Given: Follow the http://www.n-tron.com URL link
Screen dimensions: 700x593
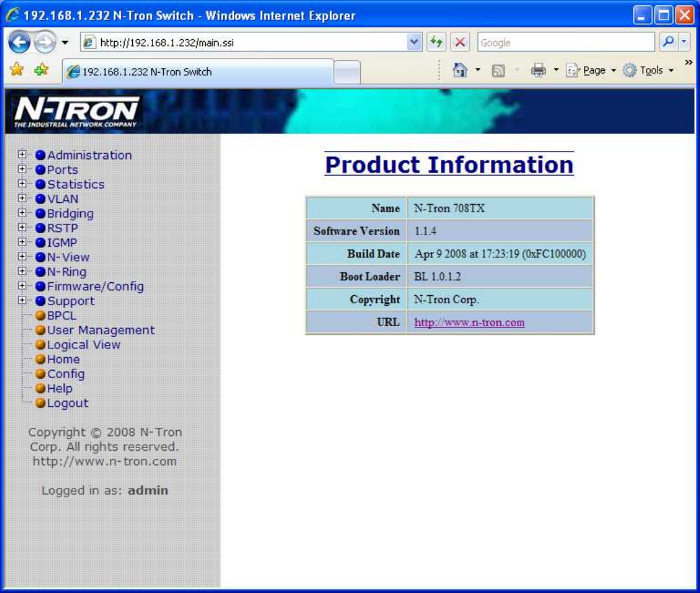Looking at the screenshot, I should [x=469, y=322].
